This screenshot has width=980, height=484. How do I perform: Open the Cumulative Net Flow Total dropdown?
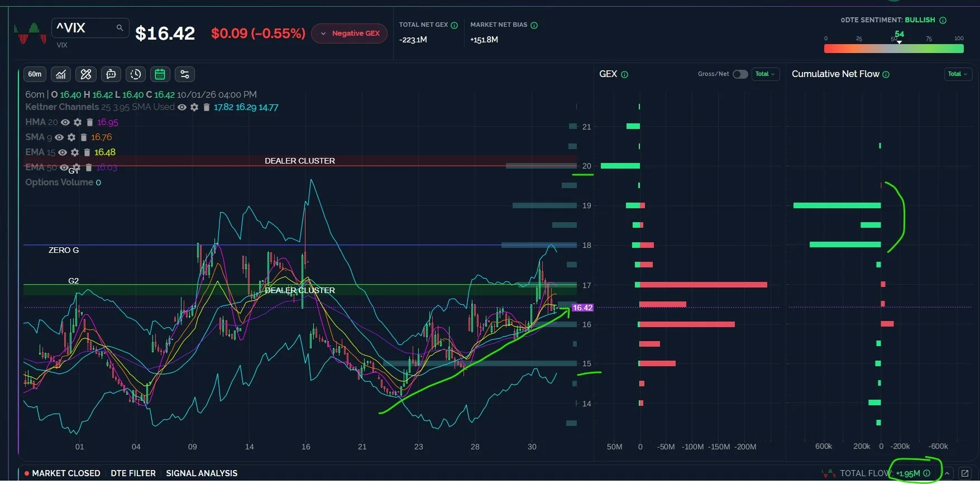(958, 74)
